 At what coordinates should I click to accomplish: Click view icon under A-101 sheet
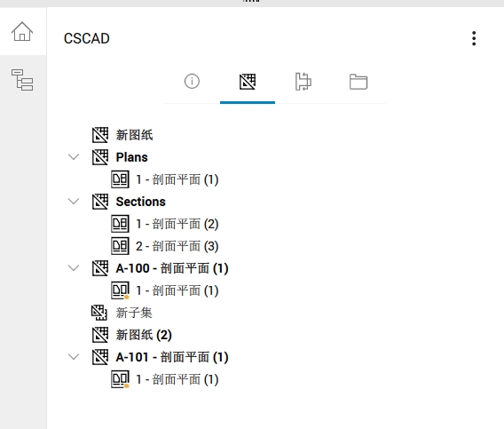point(120,379)
